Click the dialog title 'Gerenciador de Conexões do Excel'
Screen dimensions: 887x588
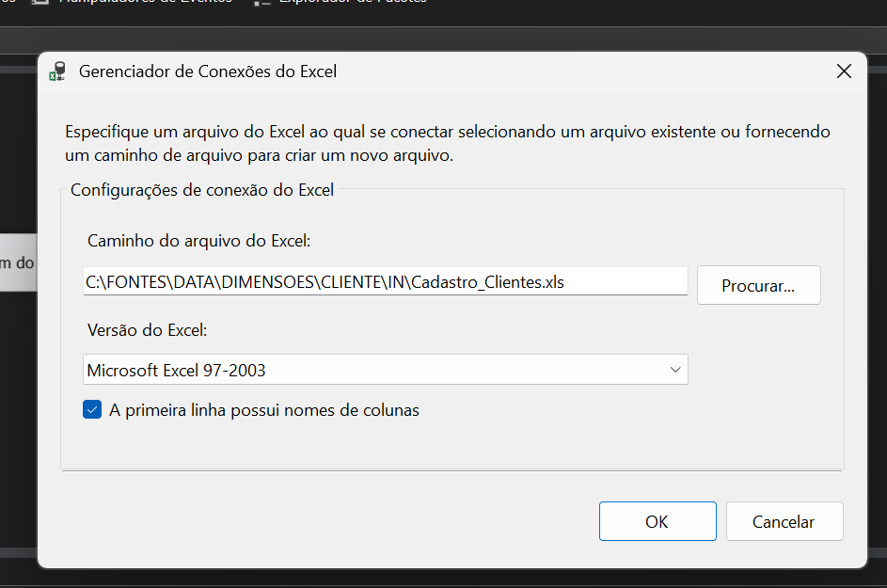pos(208,72)
